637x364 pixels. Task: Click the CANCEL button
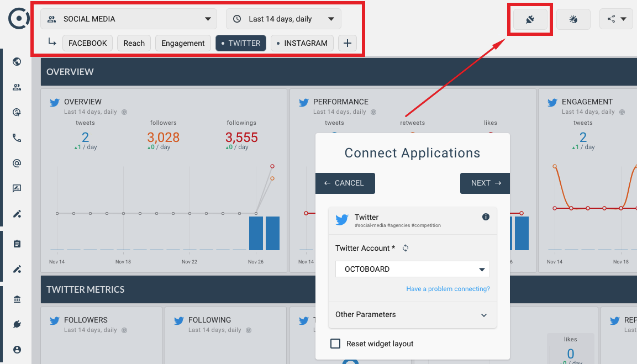pyautogui.click(x=345, y=183)
